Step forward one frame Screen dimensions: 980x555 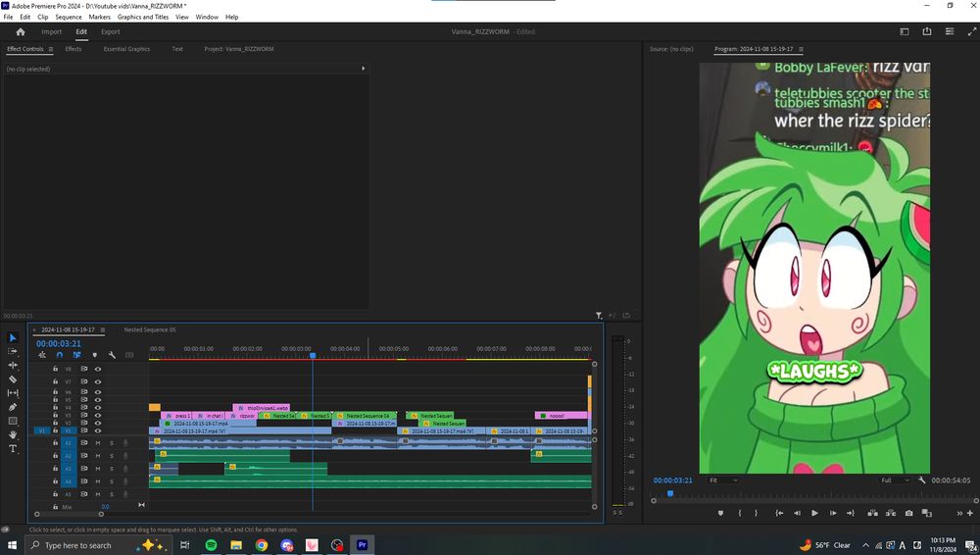(832, 513)
